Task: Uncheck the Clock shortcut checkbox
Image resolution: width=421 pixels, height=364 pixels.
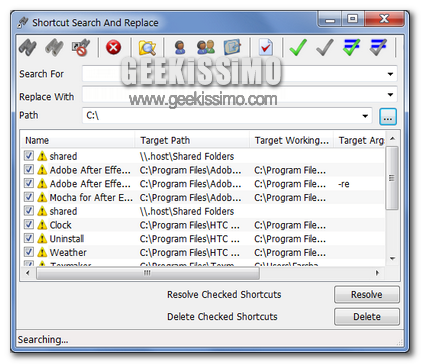Action: 29,224
